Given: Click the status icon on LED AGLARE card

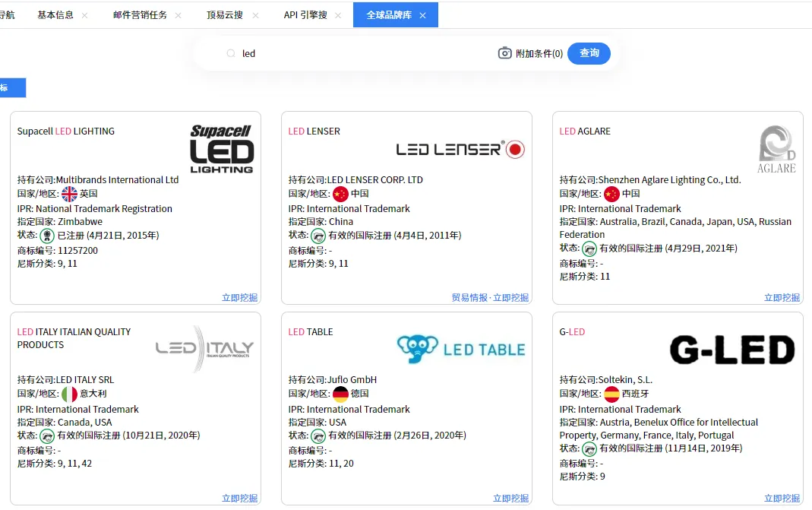Looking at the screenshot, I should click(589, 249).
